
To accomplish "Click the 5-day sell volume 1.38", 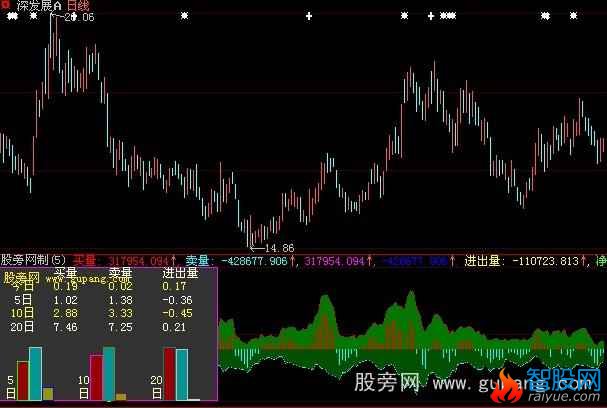I will click(120, 300).
